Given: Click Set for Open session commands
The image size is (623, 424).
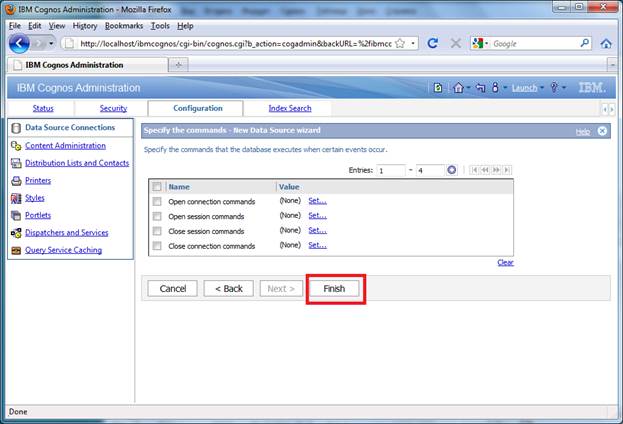Looking at the screenshot, I should [x=317, y=215].
